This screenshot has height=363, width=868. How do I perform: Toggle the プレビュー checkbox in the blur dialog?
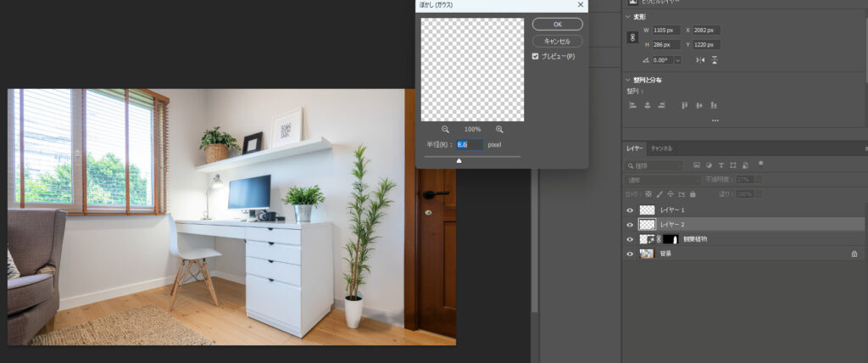click(x=536, y=57)
